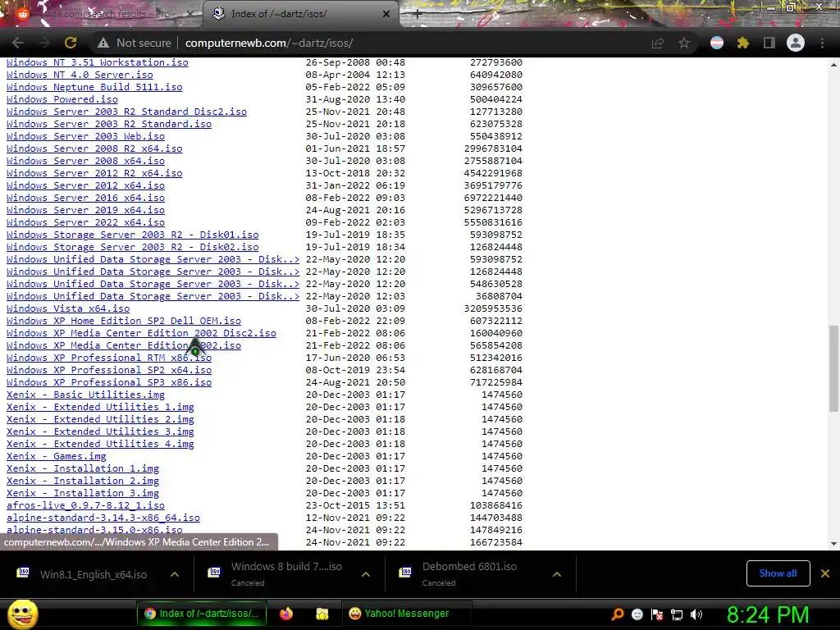Viewport: 840px width, 630px height.
Task: Open Windows Storage Server 2003 R2 - Disk01.iso
Action: click(x=132, y=235)
